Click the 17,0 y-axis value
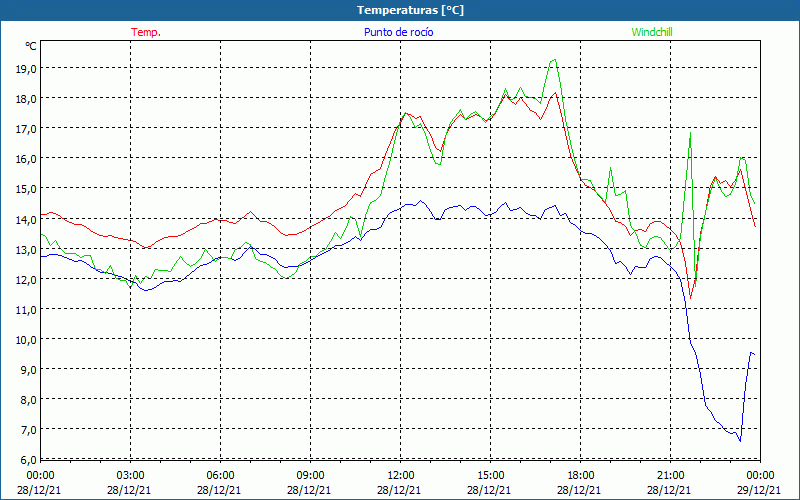 pyautogui.click(x=26, y=129)
